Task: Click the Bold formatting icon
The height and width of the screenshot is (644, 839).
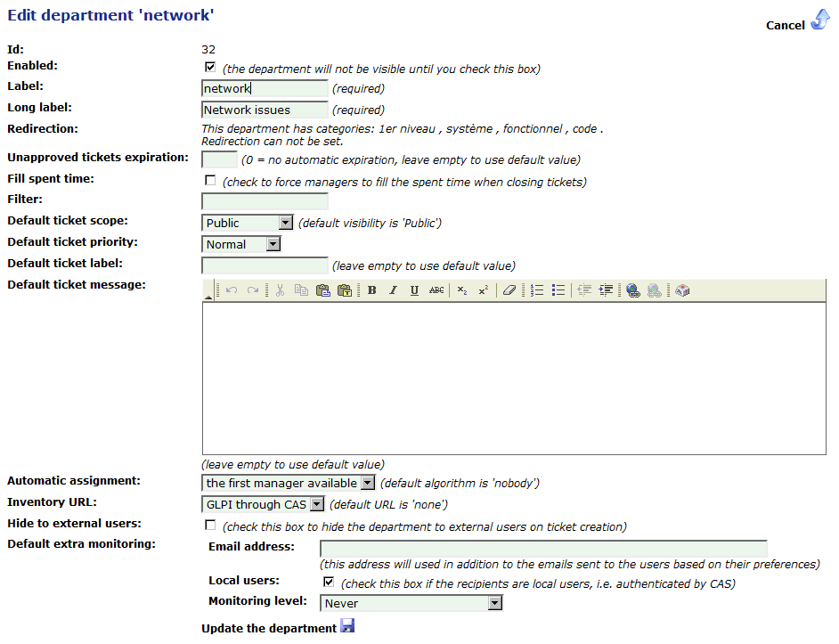Action: tap(372, 290)
